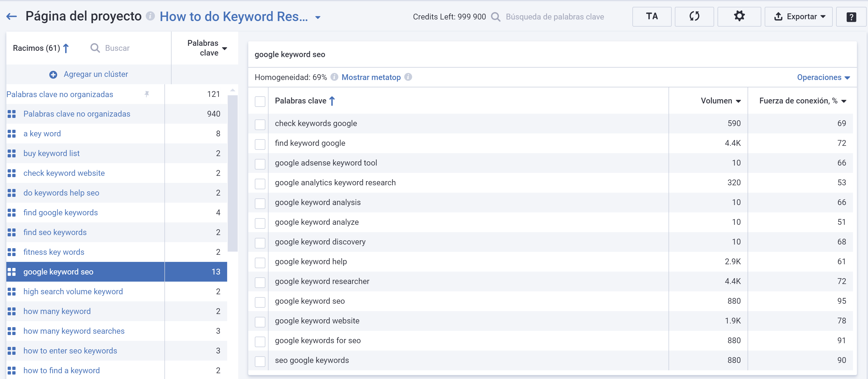Select the fitness key words cluster
Image resolution: width=868 pixels, height=379 pixels.
point(53,252)
